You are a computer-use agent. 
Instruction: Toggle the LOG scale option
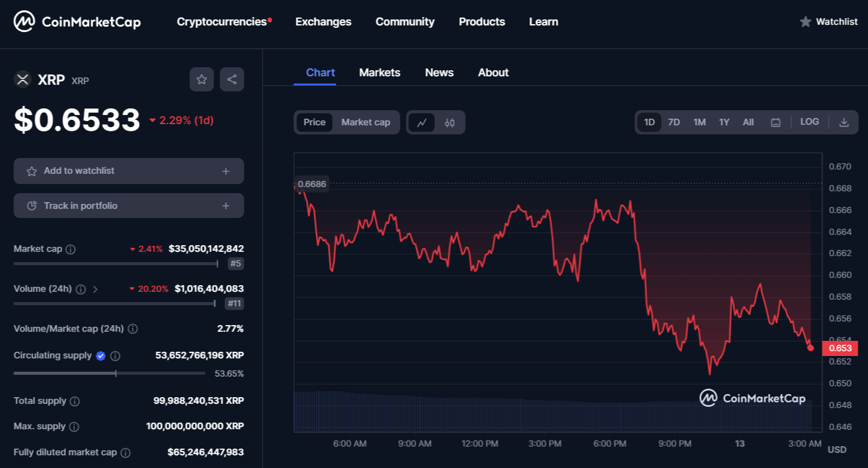[809, 122]
